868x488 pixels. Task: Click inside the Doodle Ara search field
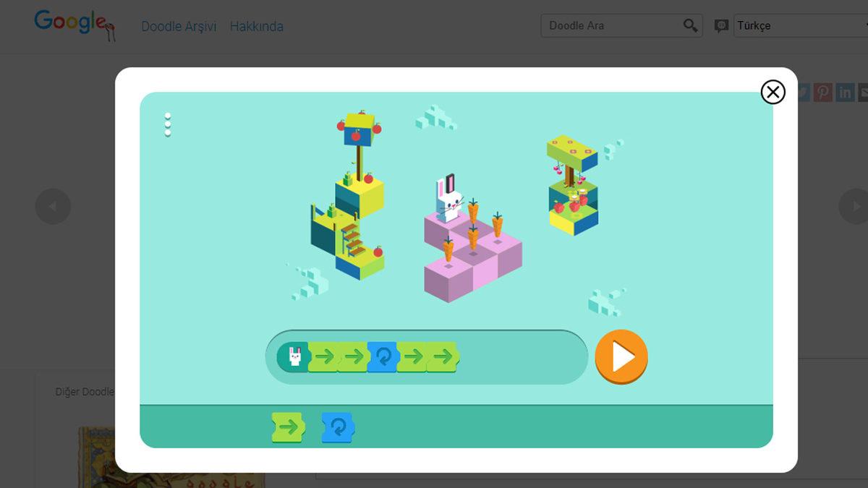(x=615, y=25)
